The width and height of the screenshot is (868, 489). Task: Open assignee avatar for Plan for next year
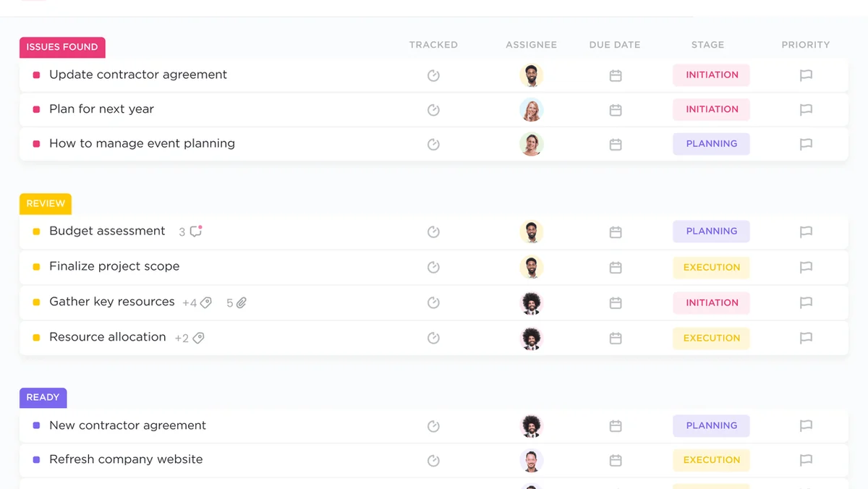[531, 110]
